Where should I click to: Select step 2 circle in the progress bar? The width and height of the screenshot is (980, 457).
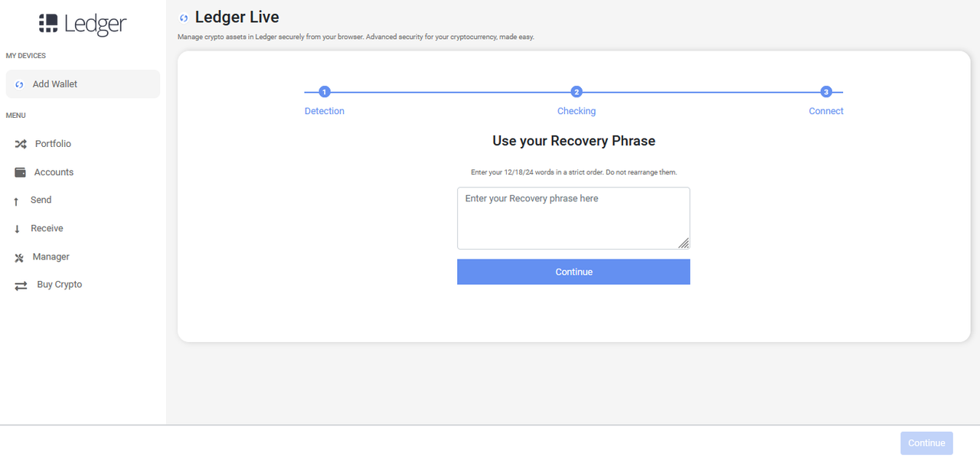point(577,92)
